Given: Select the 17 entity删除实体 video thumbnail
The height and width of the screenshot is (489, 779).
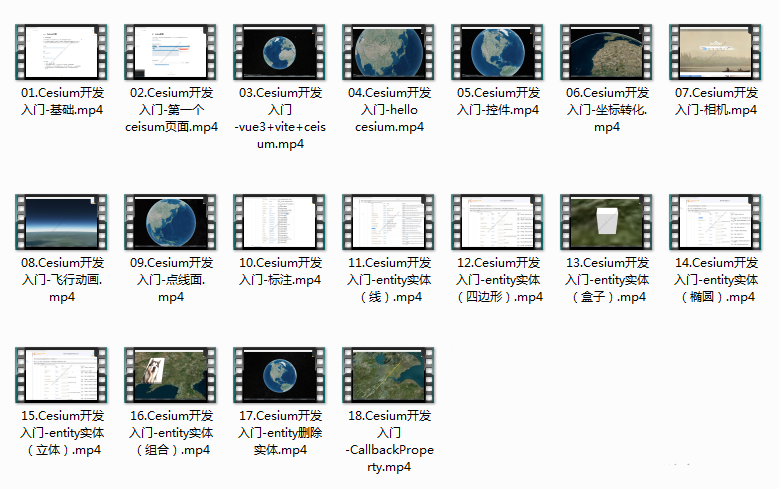Looking at the screenshot, I should [x=280, y=375].
